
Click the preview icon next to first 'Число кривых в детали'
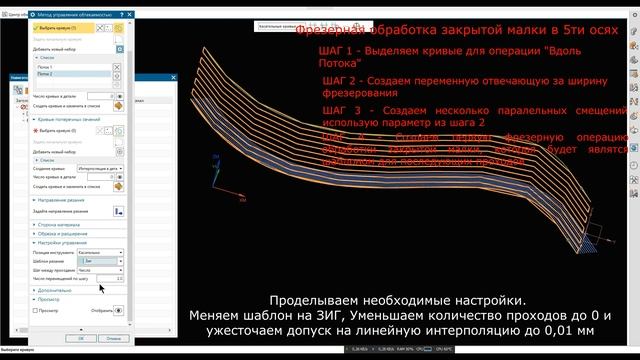tap(120, 96)
